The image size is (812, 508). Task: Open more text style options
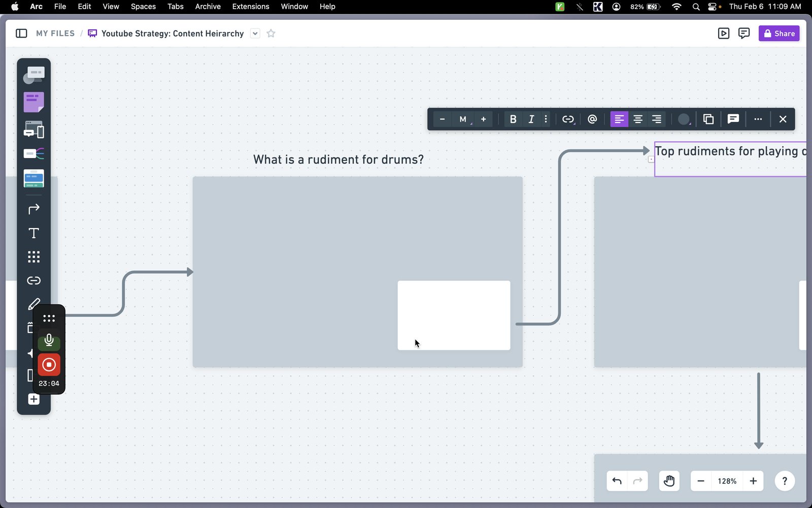click(546, 119)
